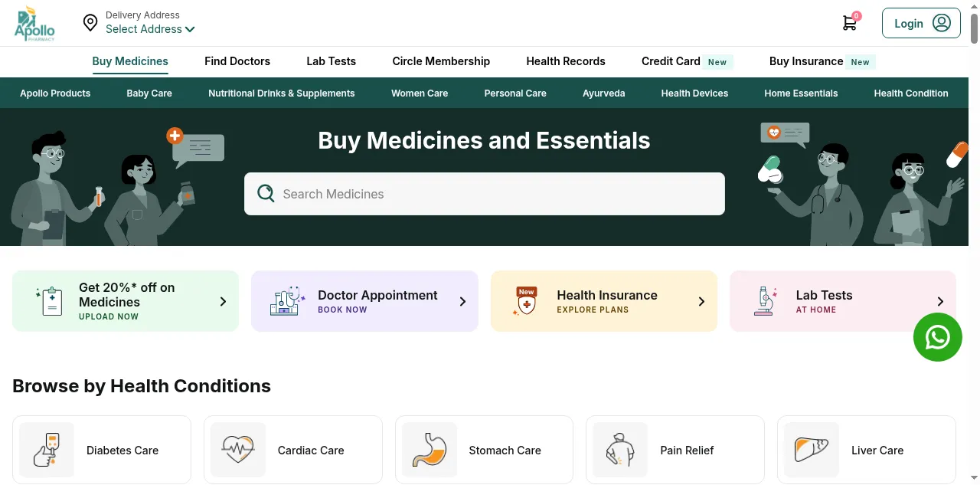Select the Buy Medicines tab

coord(130,61)
